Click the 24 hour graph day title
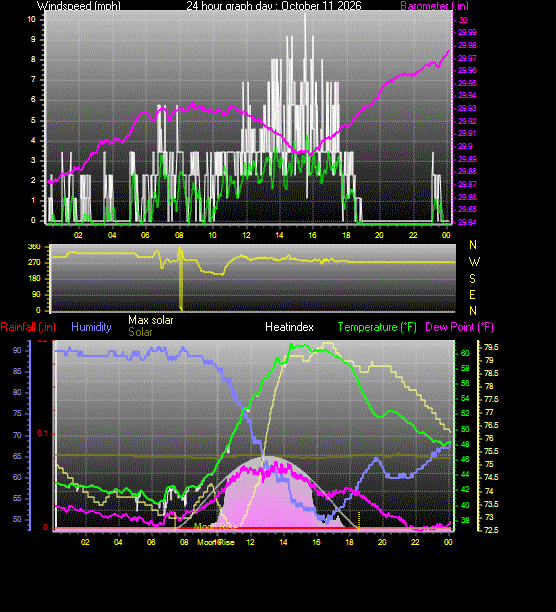Screen dimensions: 556x612 pyautogui.click(x=274, y=6)
